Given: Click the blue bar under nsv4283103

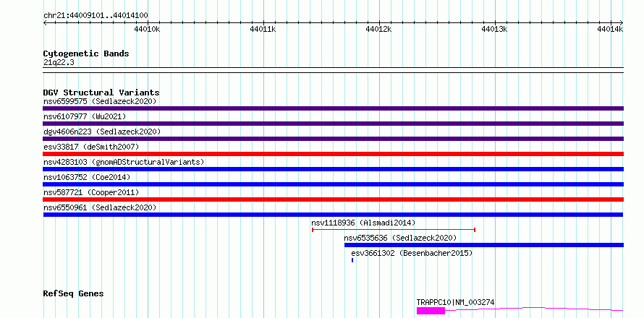Looking at the screenshot, I should point(333,169).
